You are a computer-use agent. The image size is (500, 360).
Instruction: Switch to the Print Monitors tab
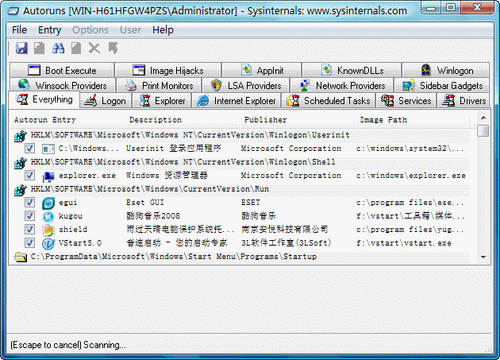[x=159, y=85]
